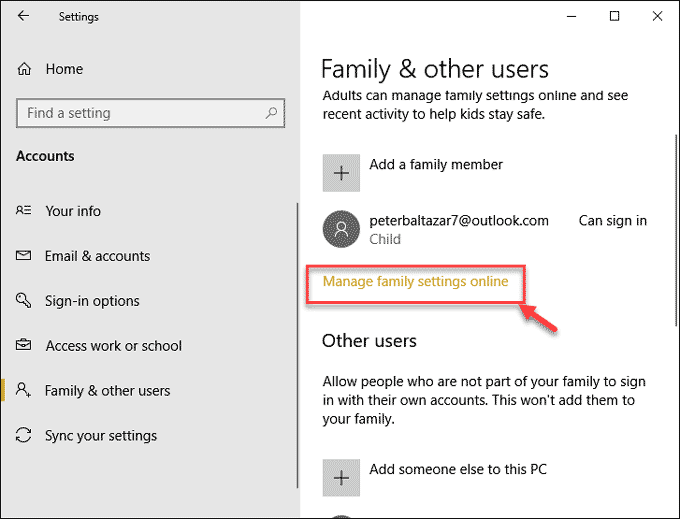Click the person-plus icon for Family
Viewport: 680px width, 519px height.
tap(23, 390)
